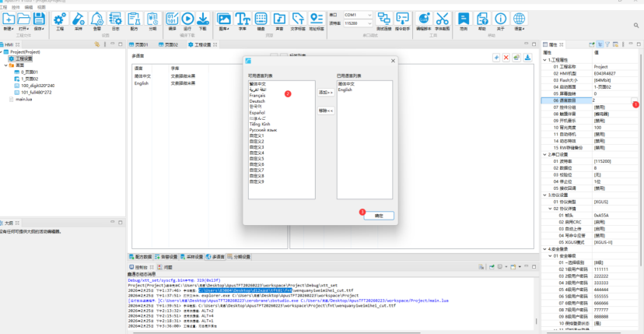Screen dimensions: 644x334
Task: Select Français in available languages list
Action: [x=257, y=95]
